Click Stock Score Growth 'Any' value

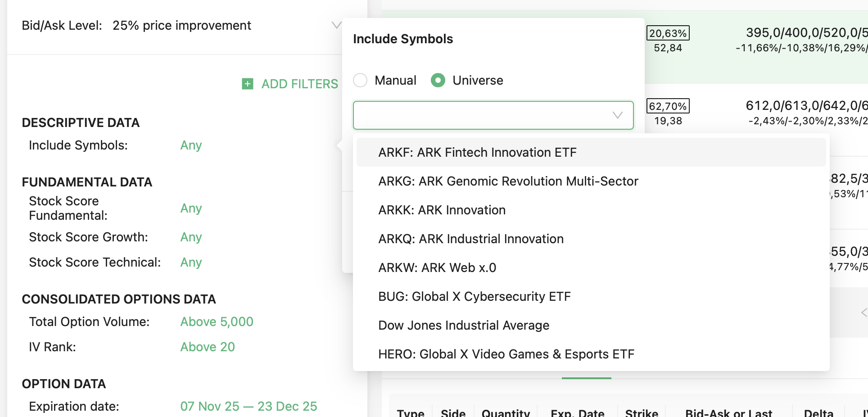click(191, 237)
